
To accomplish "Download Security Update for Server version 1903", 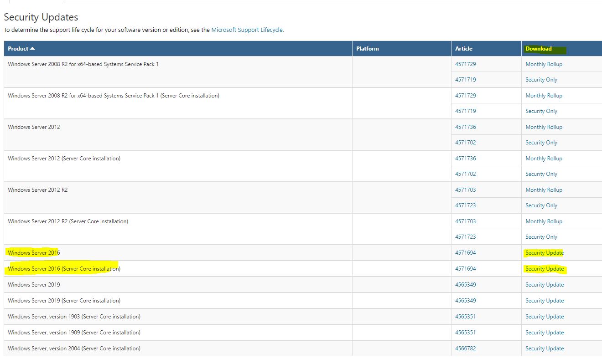I will pos(545,317).
